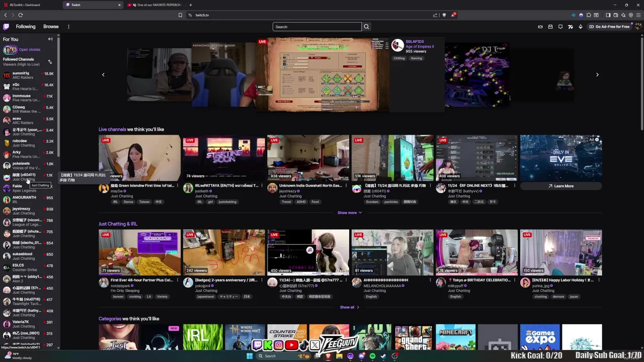644x362 pixels.
Task: Click Go Ad-Free for Free button
Action: pos(609,27)
